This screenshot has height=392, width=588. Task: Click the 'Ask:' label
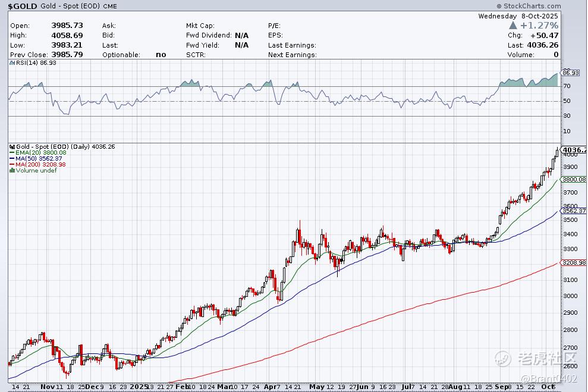pos(109,26)
